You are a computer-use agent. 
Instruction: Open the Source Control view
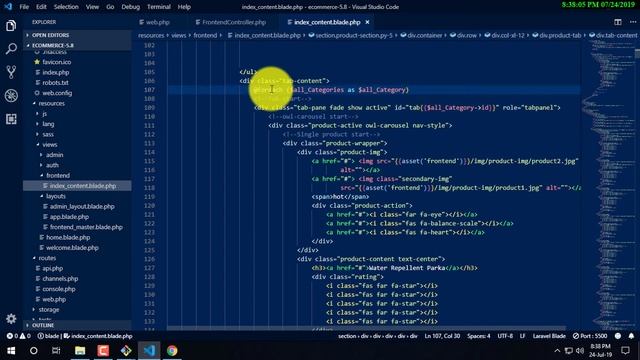(11, 72)
